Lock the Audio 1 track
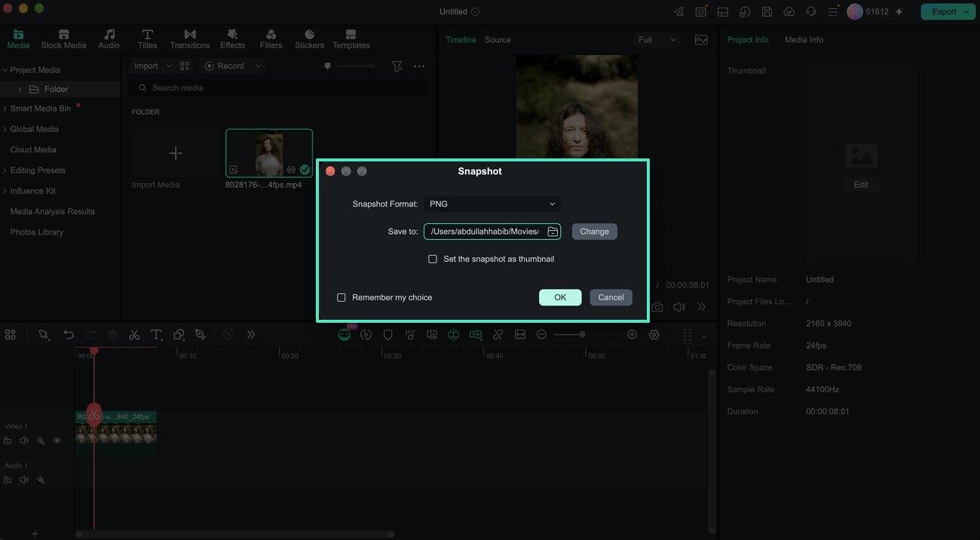The width and height of the screenshot is (980, 540). coord(8,480)
